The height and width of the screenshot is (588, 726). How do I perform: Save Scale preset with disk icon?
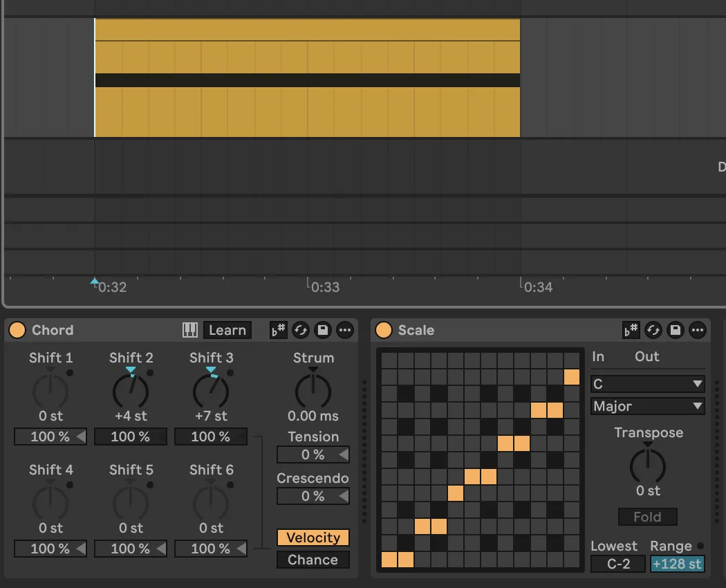[676, 331]
